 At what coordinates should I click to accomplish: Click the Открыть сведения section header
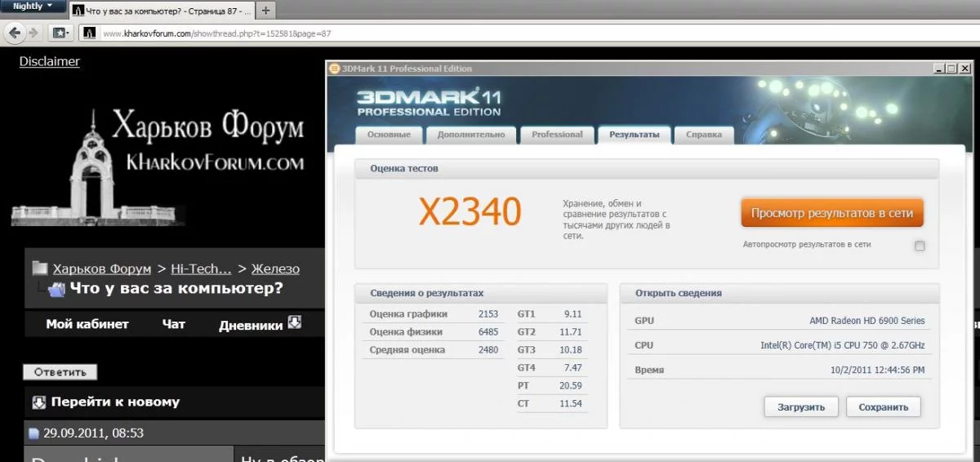780,293
